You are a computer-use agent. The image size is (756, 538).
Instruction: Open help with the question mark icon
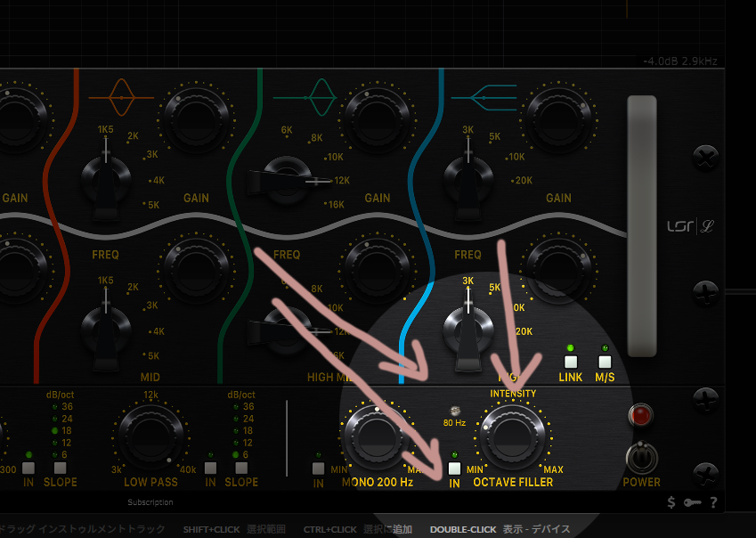point(713,502)
